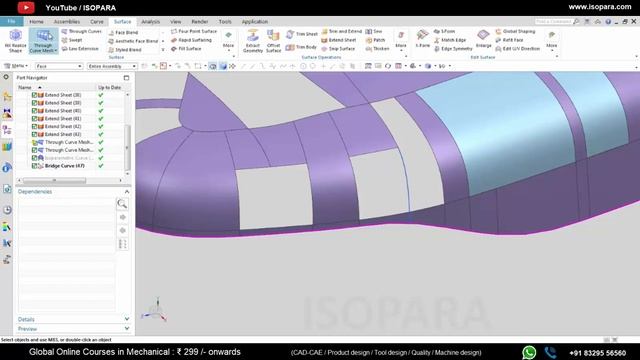This screenshot has height=360, width=640.
Task: Choose the Enlarge surface tool
Action: point(483,39)
